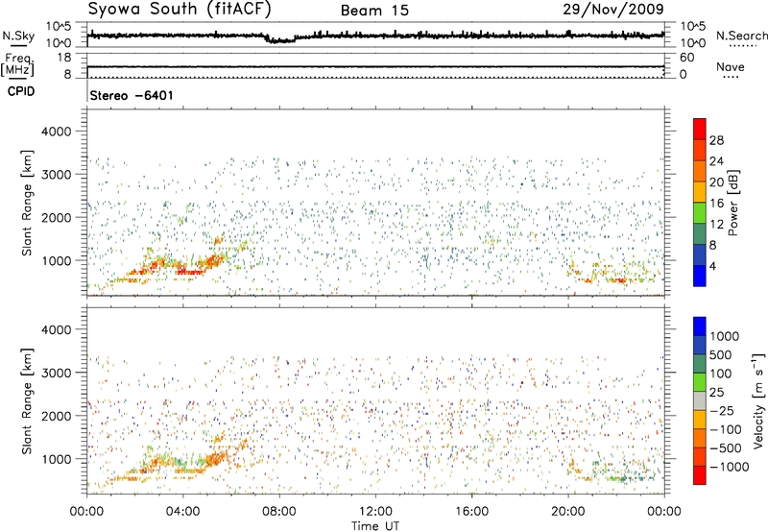Click the '3000' range tick of power panel
The width and height of the screenshot is (768, 532).
[57, 175]
